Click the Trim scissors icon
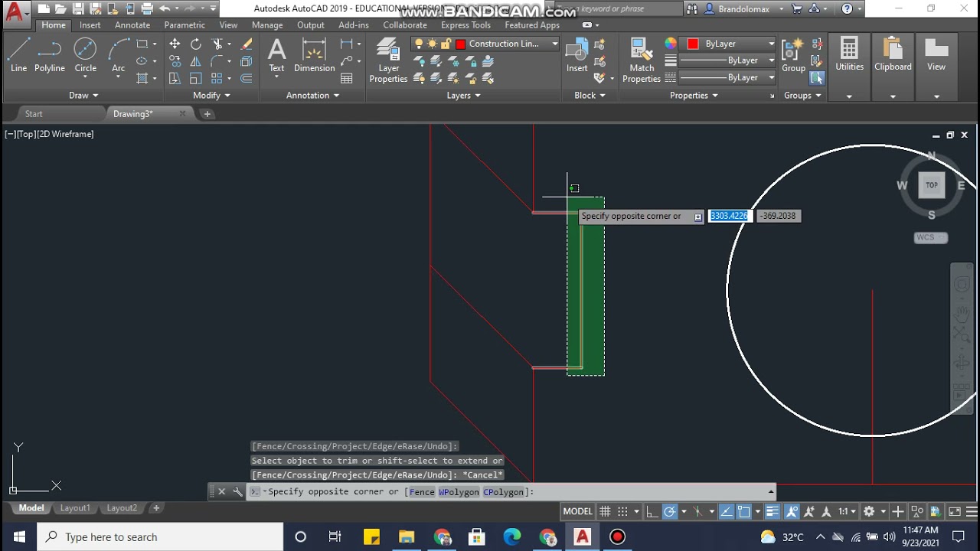The height and width of the screenshot is (551, 980). tap(217, 44)
